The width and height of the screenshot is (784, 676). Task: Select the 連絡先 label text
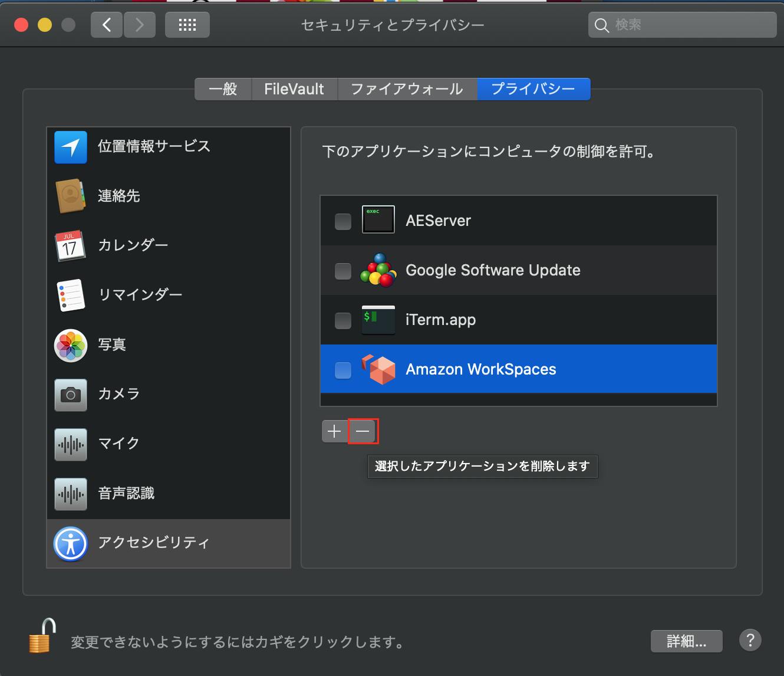(119, 196)
